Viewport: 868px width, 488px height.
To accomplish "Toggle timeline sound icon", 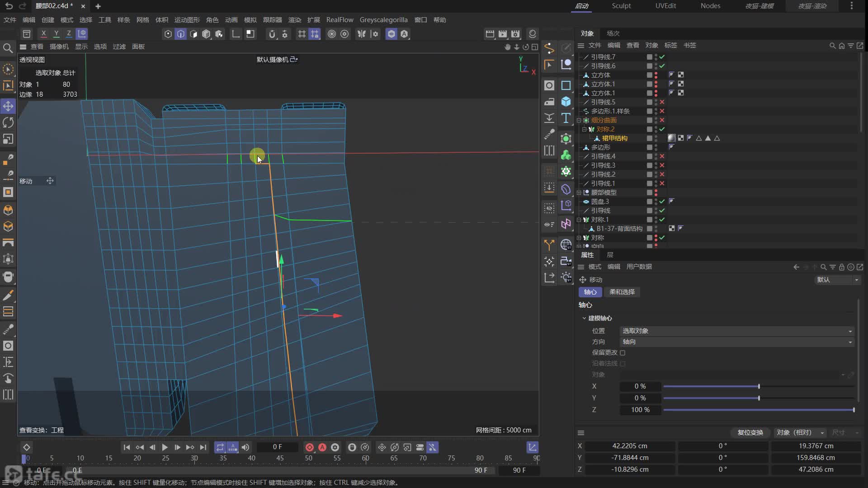I will point(245,447).
